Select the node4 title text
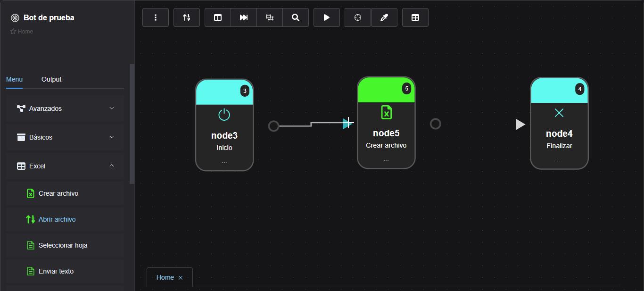 (559, 134)
